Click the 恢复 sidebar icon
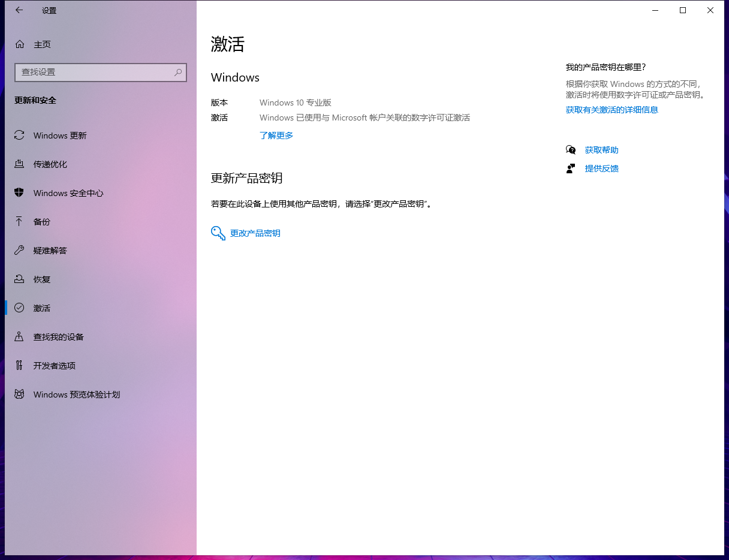 pos(19,279)
